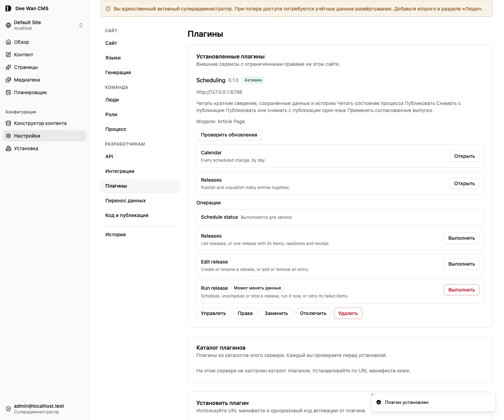Click the shield icon beside admin@localhost.test

click(x=8, y=409)
